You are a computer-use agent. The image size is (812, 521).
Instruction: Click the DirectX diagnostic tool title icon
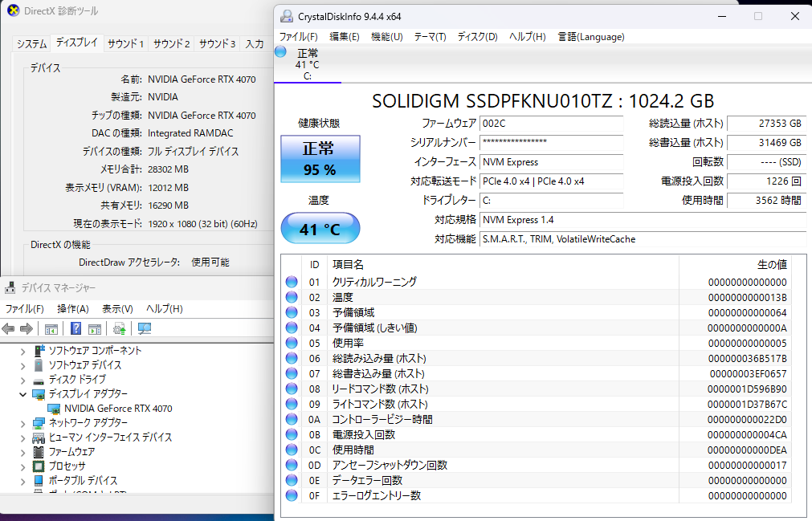click(x=14, y=10)
